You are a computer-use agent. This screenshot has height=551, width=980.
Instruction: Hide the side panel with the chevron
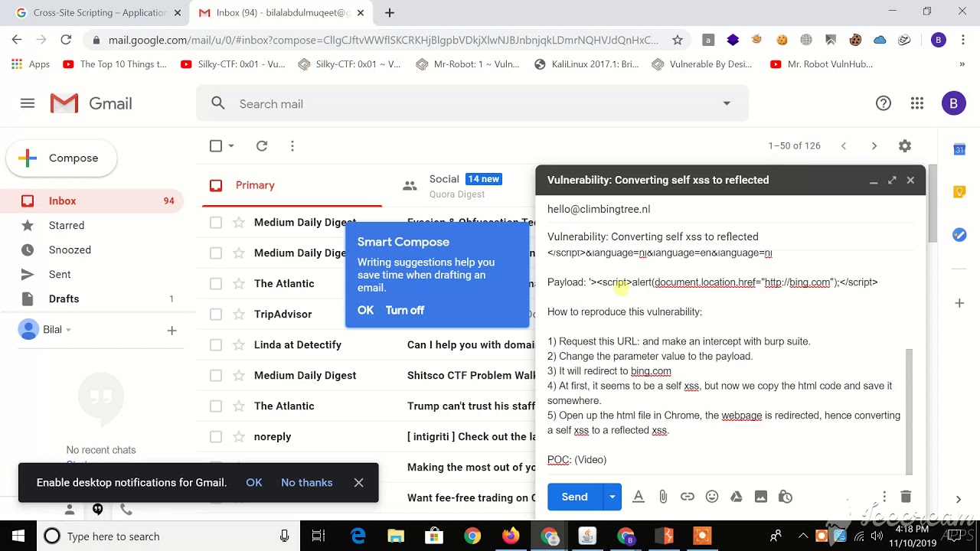click(959, 500)
